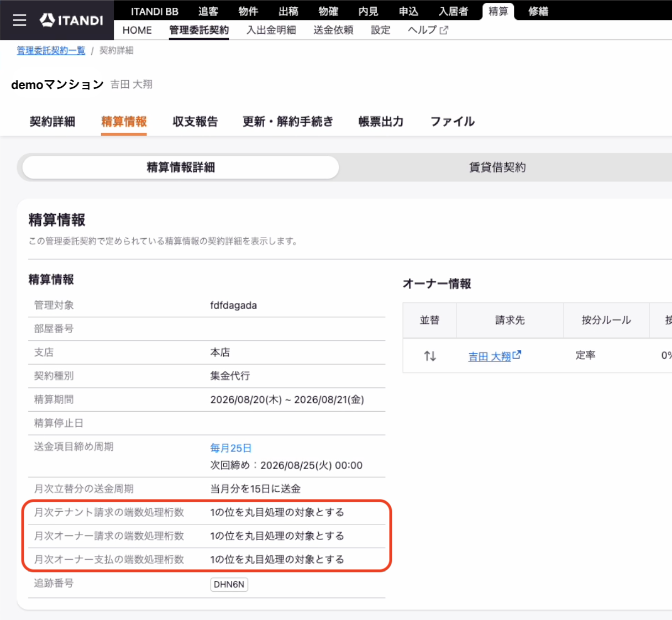
Task: Open the 毎月25日 closing cycle link
Action: pos(231,448)
